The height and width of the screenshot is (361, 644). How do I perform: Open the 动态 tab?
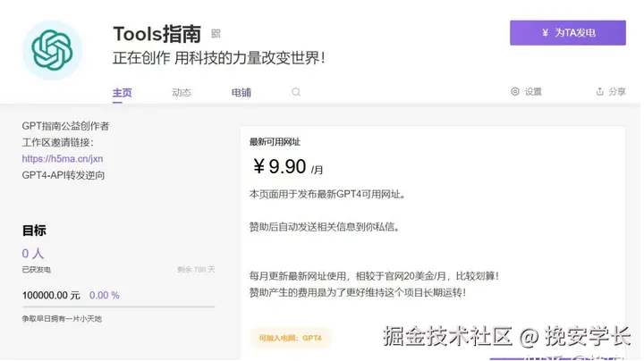point(182,92)
